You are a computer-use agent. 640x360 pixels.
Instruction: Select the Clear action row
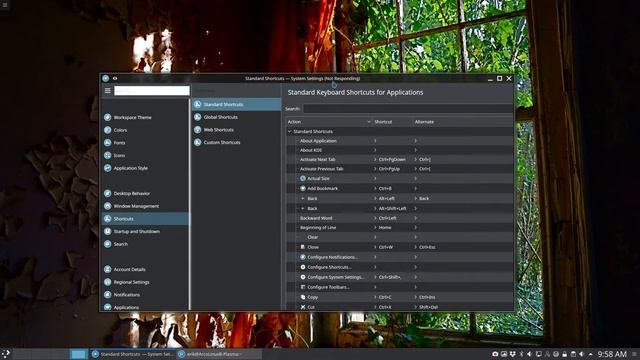pyautogui.click(x=400, y=237)
